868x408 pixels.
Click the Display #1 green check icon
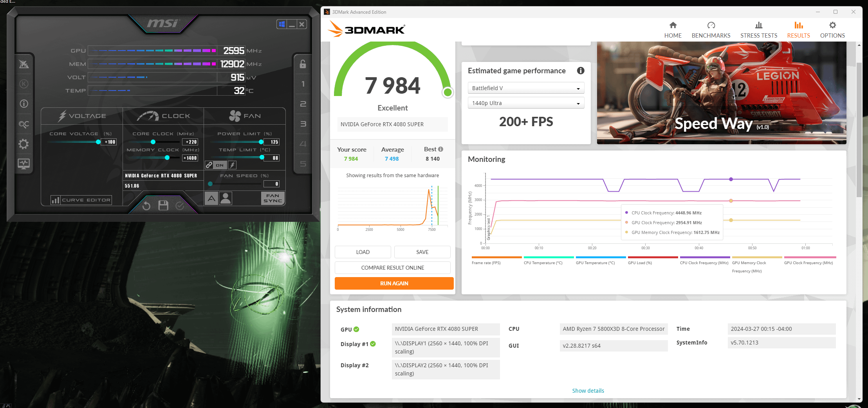[x=373, y=344]
